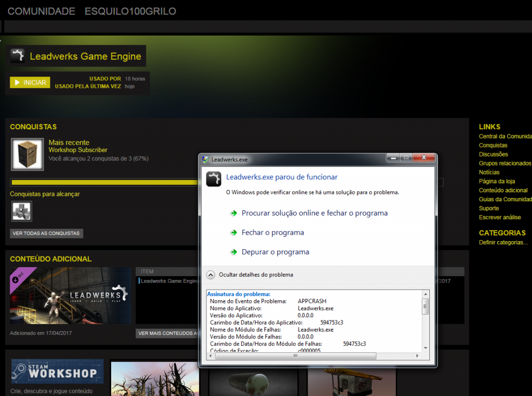Screen dimensions: 532x396
Task: Open the Workshop Subscriber achievement crate icon
Action: 28,154
